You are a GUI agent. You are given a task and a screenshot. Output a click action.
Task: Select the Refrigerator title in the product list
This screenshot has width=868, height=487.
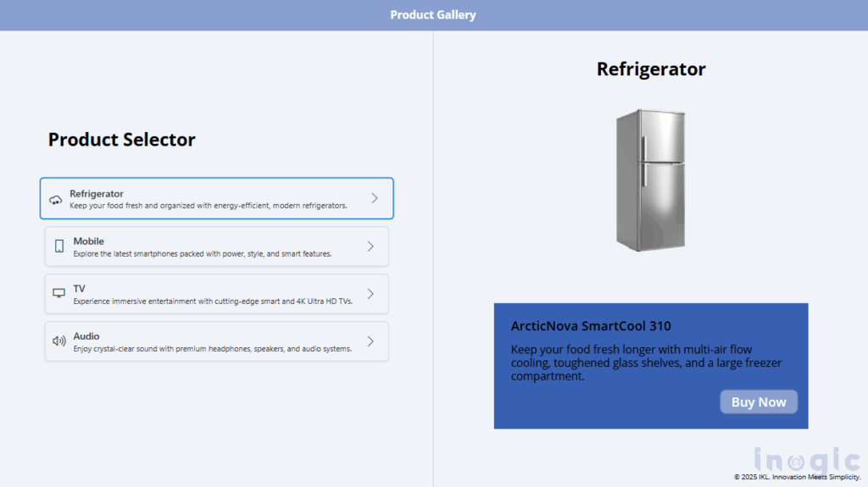click(97, 194)
